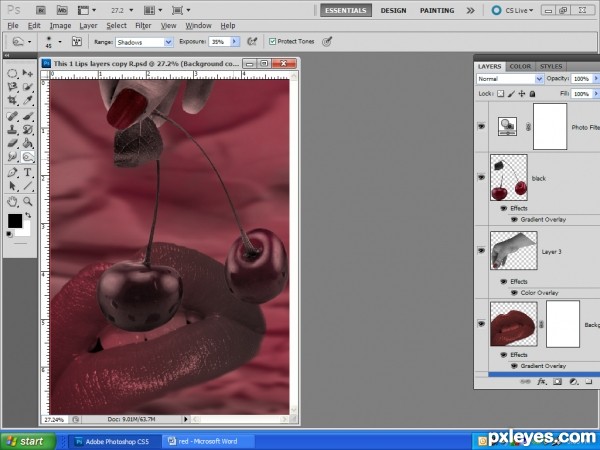Image resolution: width=600 pixels, height=450 pixels.
Task: Create new fill or adjustment layer icon
Action: [x=573, y=382]
